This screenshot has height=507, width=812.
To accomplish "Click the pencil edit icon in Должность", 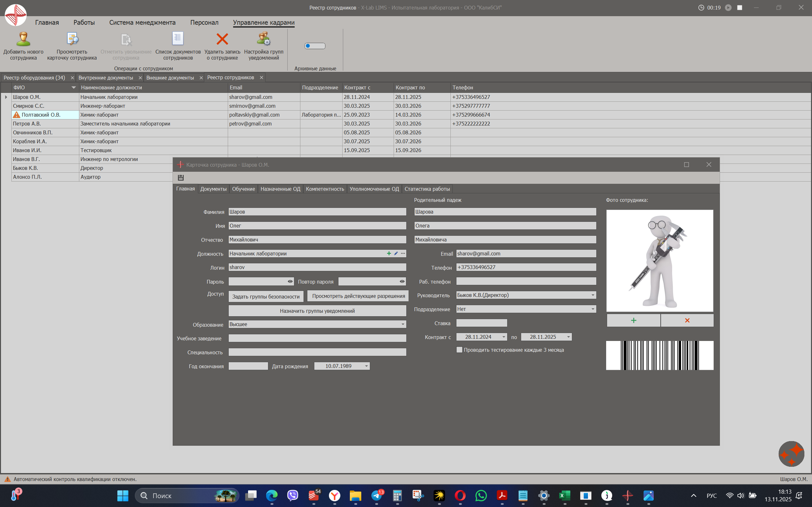I will 396,253.
